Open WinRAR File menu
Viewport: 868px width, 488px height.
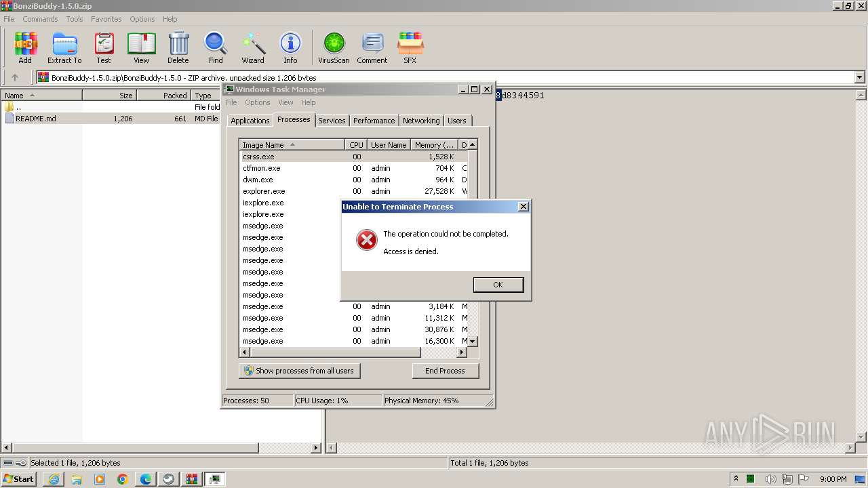coord(9,19)
